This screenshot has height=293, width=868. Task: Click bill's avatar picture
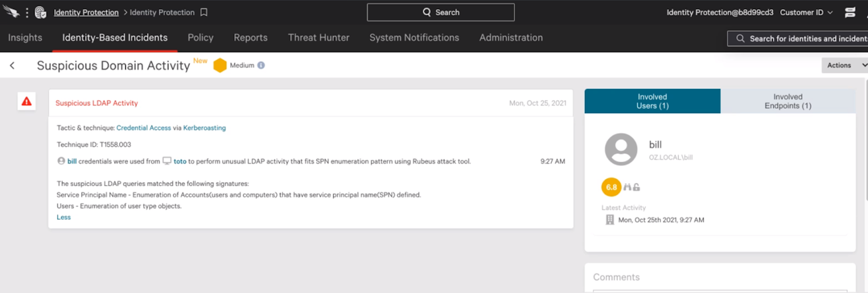click(x=621, y=149)
